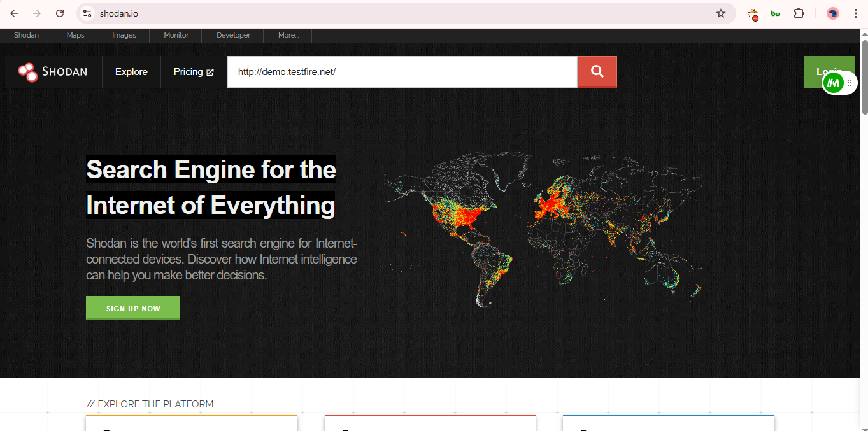Click Explore in the navigation bar
This screenshot has width=868, height=431.
[131, 72]
